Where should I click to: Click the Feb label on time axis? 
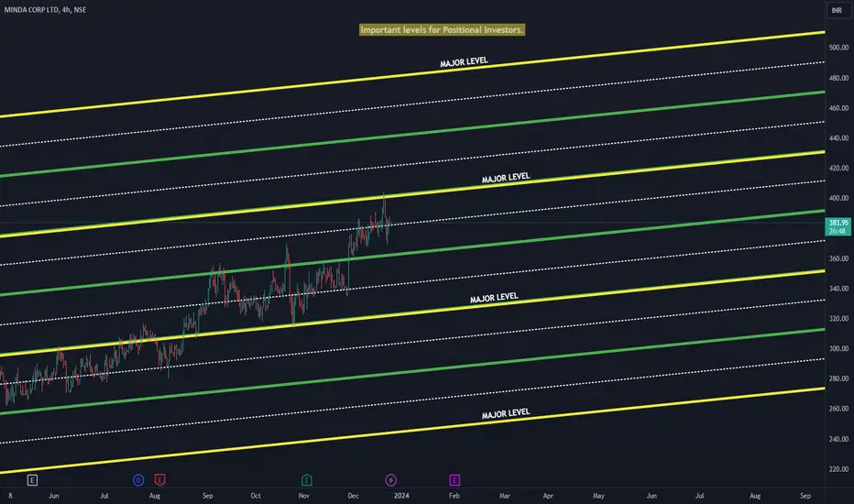[x=454, y=496]
